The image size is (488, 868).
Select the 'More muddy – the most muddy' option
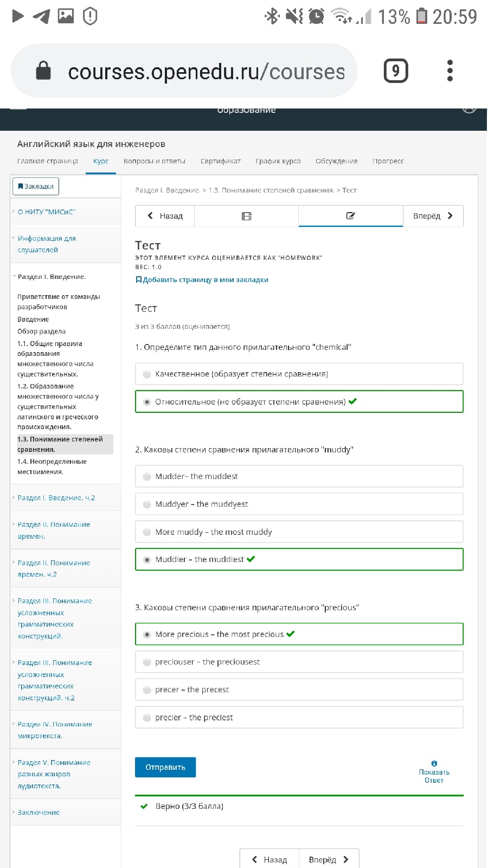click(299, 532)
